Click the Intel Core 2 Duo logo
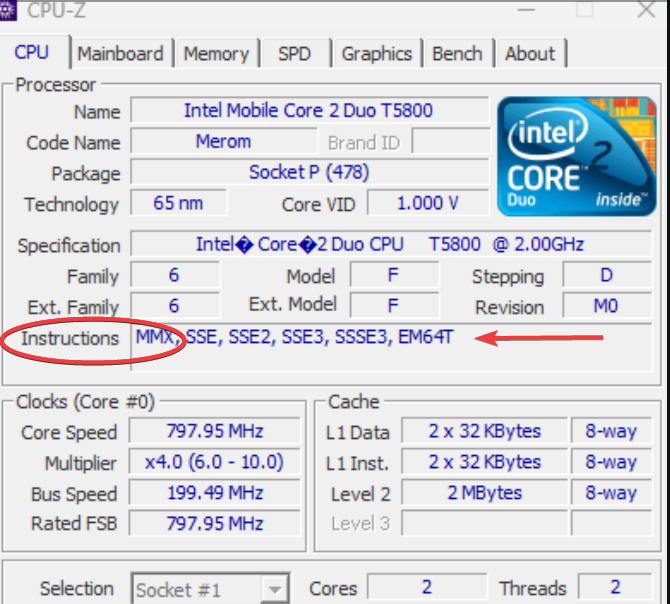 576,157
